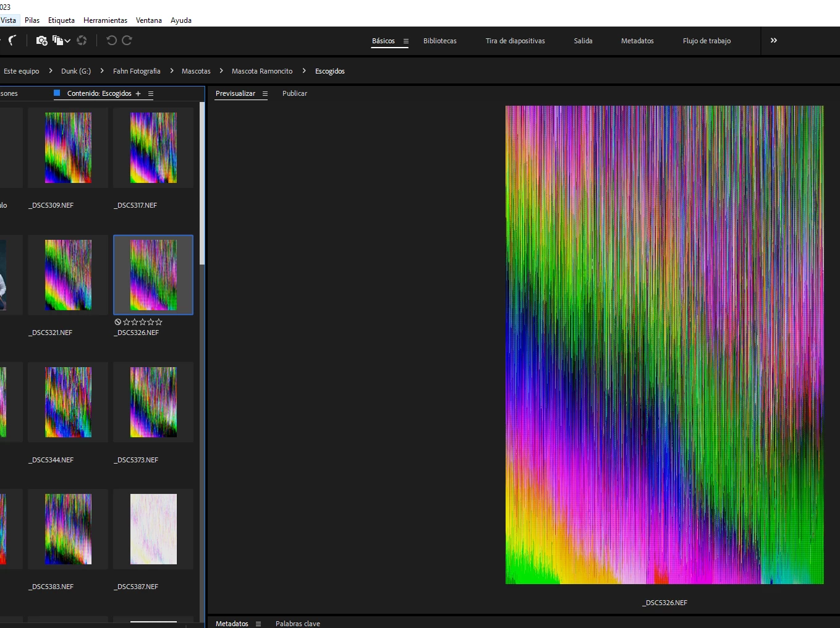Select the Metadatos bottom panel tab
Screen dimensions: 840x628
click(232, 624)
